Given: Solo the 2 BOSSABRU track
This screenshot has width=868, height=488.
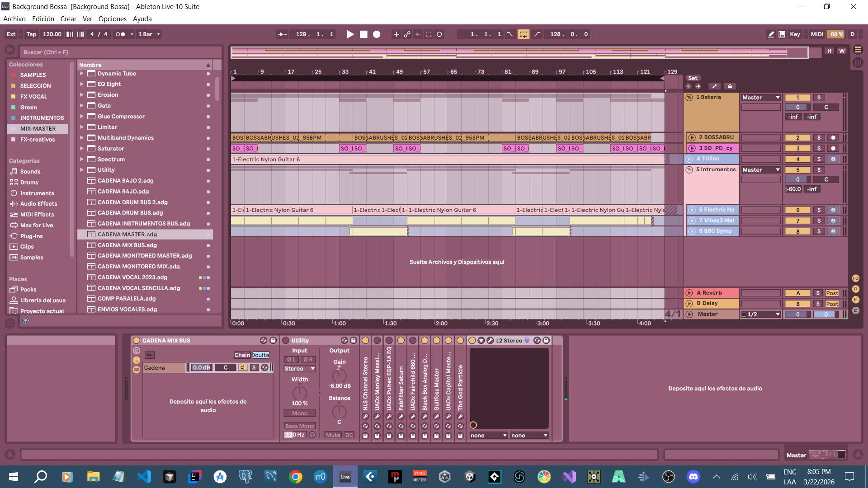Looking at the screenshot, I should (x=818, y=138).
